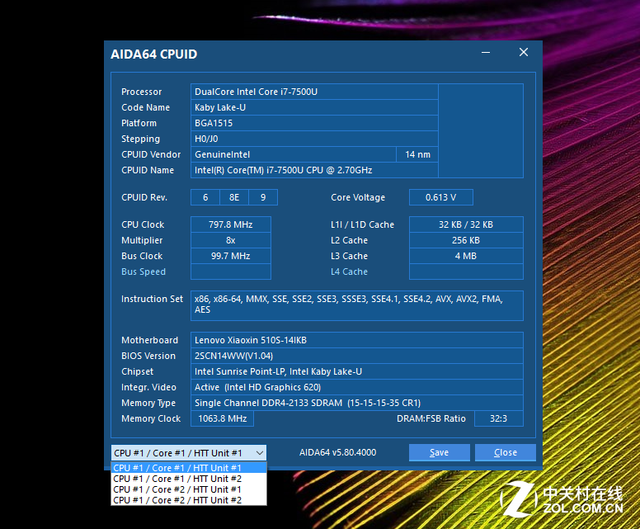Click the Platform value BGA1515
Viewport: 640px width, 529px height.
click(x=314, y=123)
